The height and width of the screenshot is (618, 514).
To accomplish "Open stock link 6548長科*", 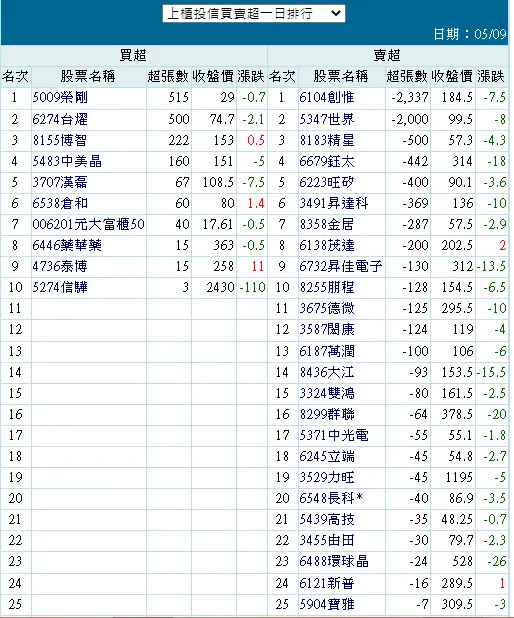I will (x=331, y=498).
